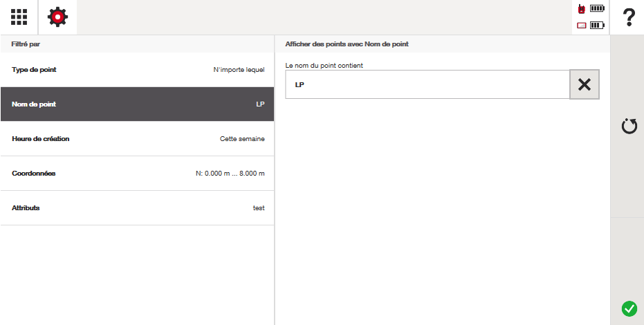Click the "Cette semaine" creation time value
Image resolution: width=644 pixels, height=325 pixels.
[x=241, y=139]
